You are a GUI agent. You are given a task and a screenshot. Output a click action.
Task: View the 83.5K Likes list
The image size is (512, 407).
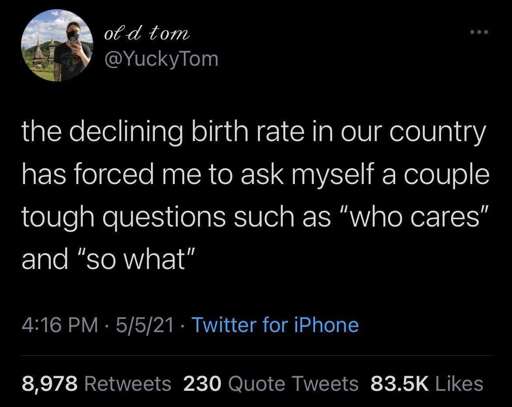click(x=427, y=383)
